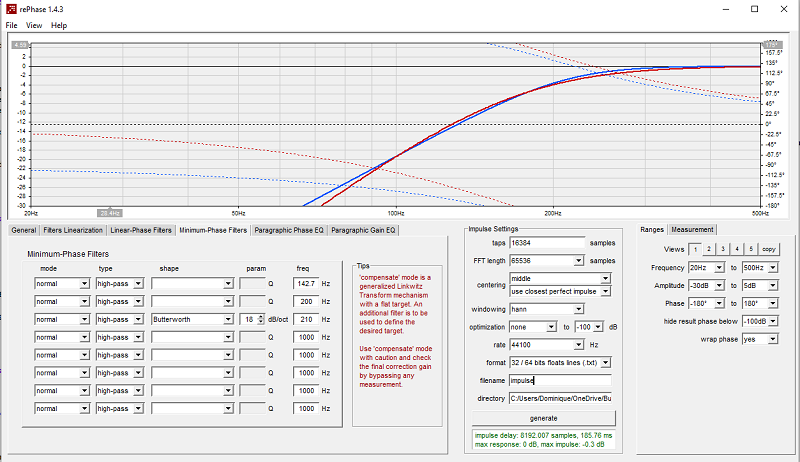Switch to the Measurement tab
Screen dimensions: 800x462
point(692,229)
